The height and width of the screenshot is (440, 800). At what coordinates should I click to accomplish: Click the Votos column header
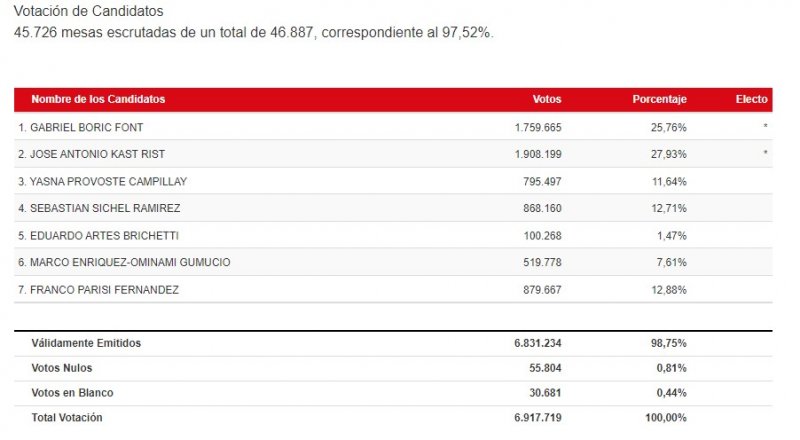[547, 100]
